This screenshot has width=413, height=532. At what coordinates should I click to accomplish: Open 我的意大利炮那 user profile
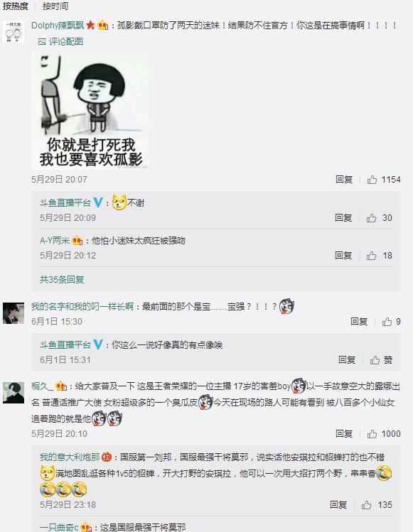(x=70, y=457)
